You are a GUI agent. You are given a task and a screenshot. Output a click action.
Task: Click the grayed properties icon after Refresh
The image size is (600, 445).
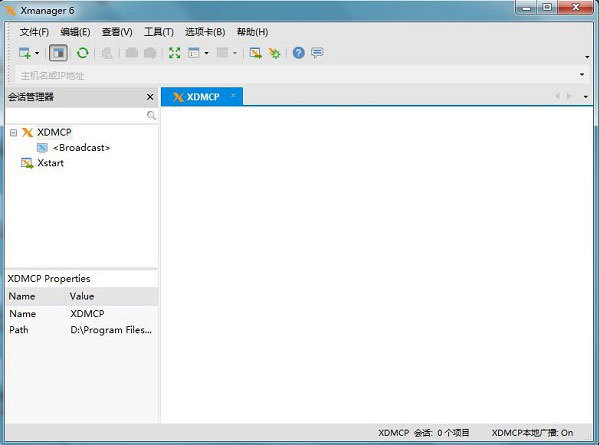point(107,53)
